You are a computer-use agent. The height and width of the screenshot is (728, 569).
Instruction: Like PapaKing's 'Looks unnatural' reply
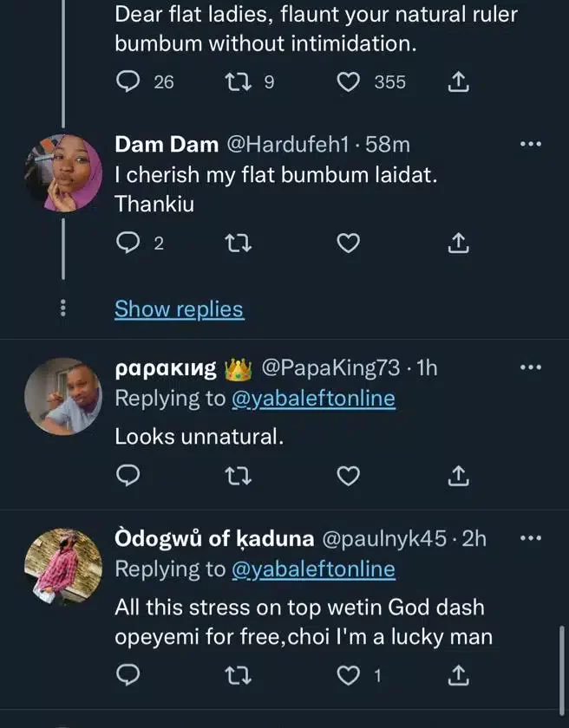point(348,476)
